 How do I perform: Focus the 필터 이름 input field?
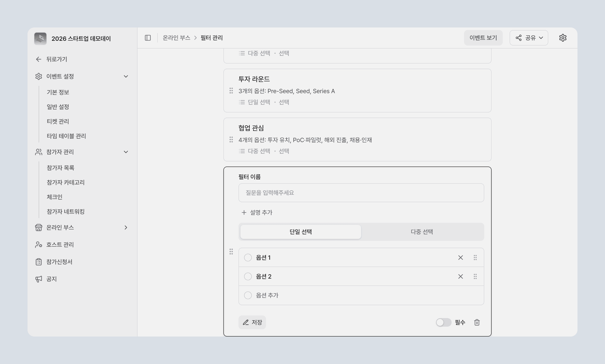(361, 193)
